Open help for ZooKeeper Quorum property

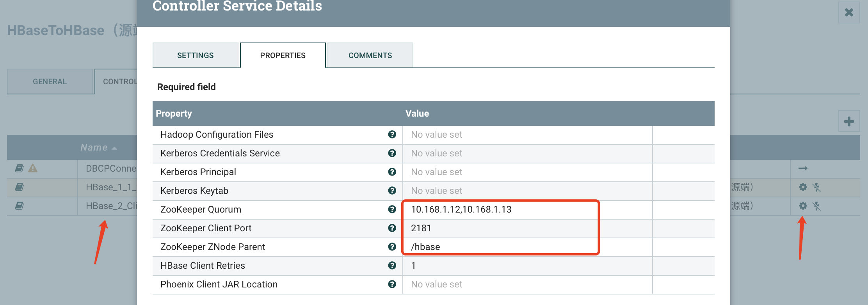click(392, 209)
